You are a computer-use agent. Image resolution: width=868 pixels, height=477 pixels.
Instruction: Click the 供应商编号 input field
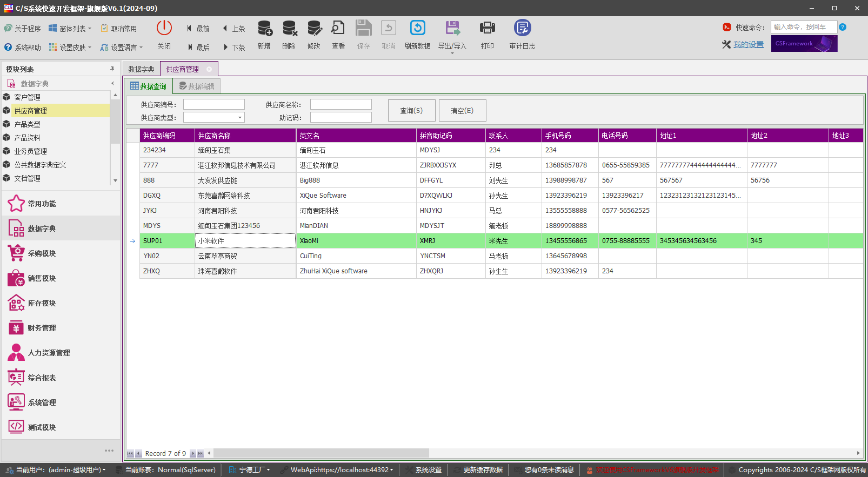214,104
